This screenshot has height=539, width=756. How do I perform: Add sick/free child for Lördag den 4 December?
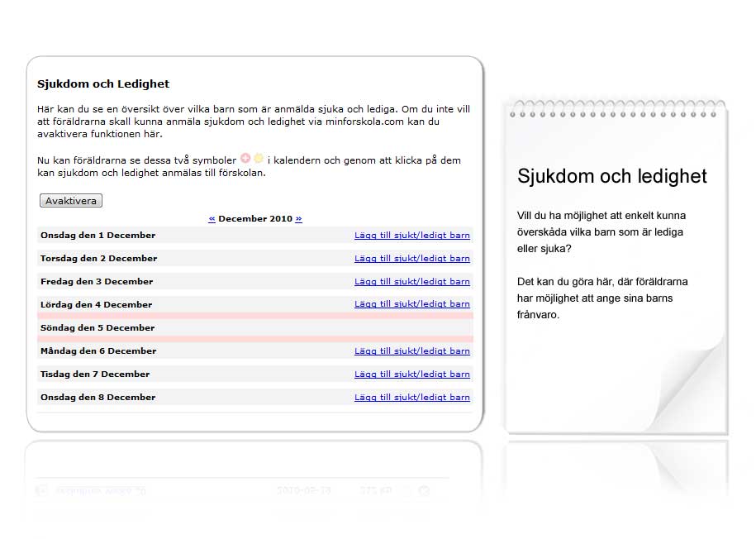[x=411, y=304]
